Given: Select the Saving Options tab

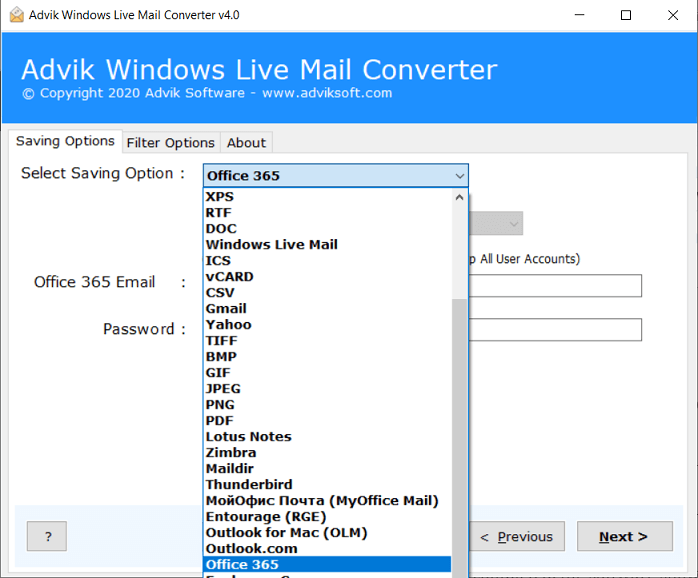Looking at the screenshot, I should tap(65, 141).
